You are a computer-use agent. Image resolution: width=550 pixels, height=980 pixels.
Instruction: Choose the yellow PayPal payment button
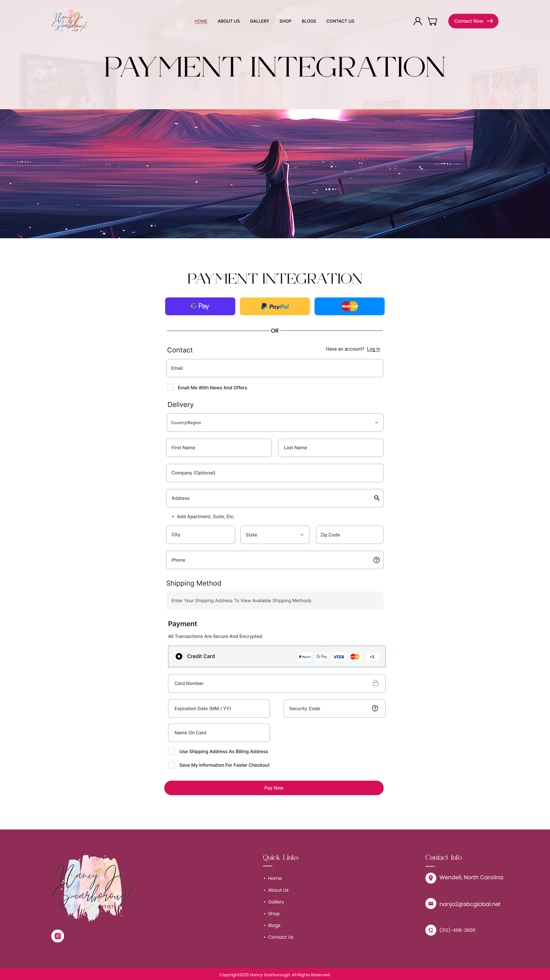275,306
